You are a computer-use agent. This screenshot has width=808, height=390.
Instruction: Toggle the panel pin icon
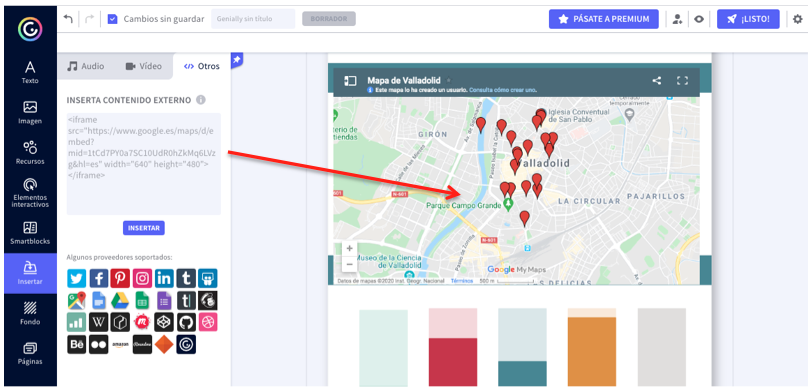tap(237, 60)
